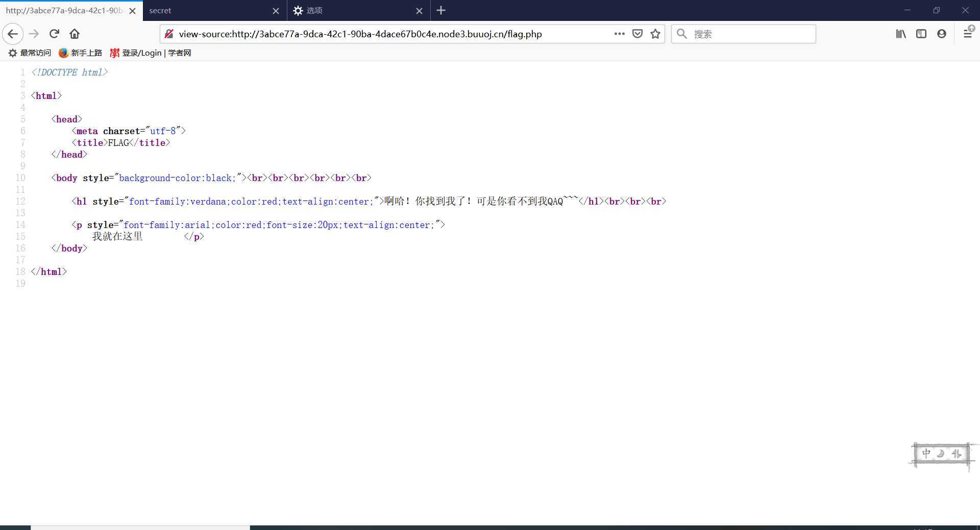Image resolution: width=980 pixels, height=530 pixels.
Task: Open the hamburger application menu
Action: coord(967,34)
